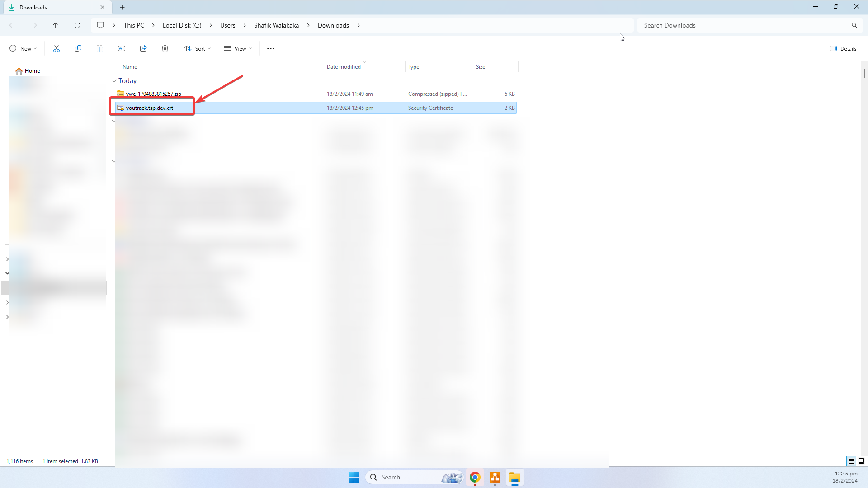Open the See more ellipsis menu
Screen dimensions: 868x488
pyautogui.click(x=271, y=49)
